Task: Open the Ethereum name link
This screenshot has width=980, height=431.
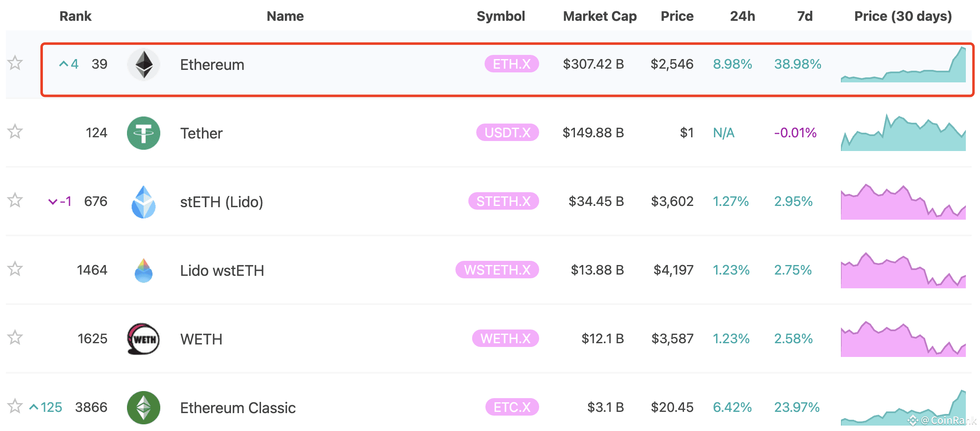Action: pyautogui.click(x=212, y=64)
